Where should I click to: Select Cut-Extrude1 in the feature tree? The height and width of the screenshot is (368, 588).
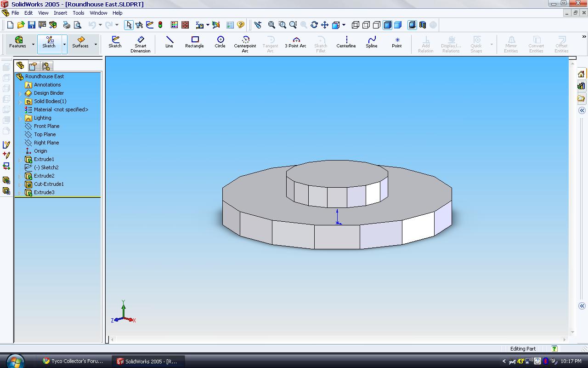tap(49, 184)
